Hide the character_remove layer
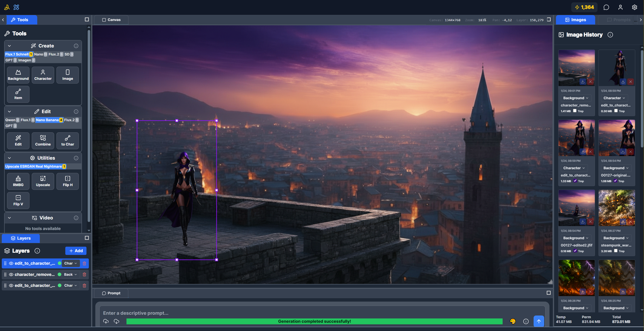644x331 pixels. 11,274
